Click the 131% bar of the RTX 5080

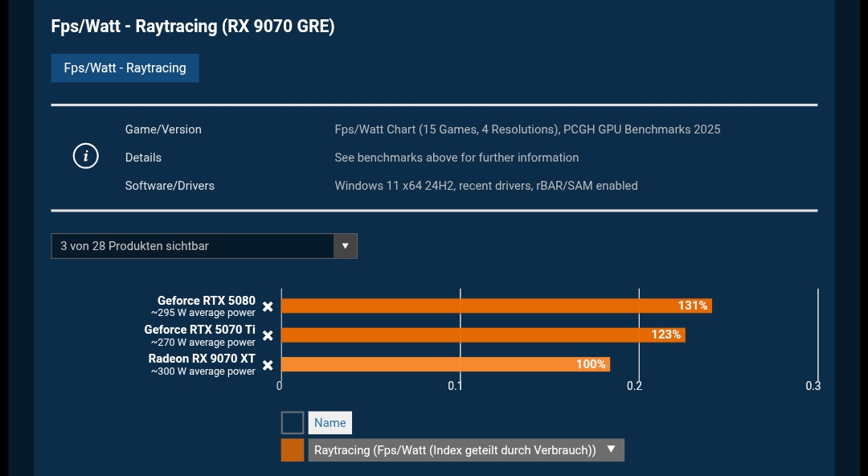point(497,306)
